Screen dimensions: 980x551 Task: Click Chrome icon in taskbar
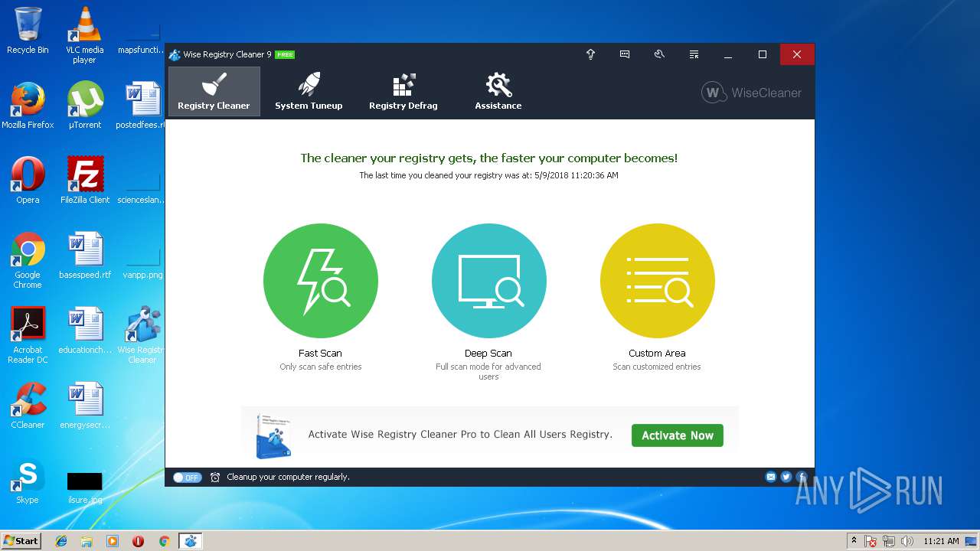point(164,541)
